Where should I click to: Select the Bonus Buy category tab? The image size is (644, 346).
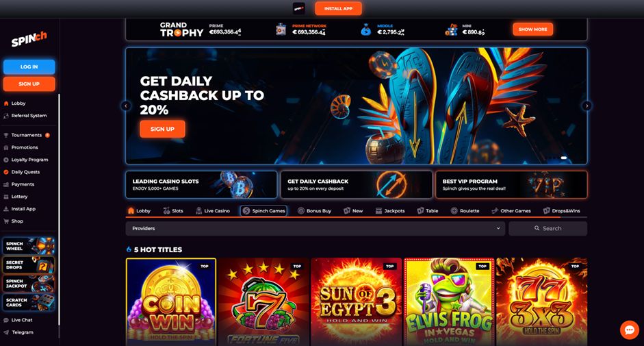click(314, 210)
